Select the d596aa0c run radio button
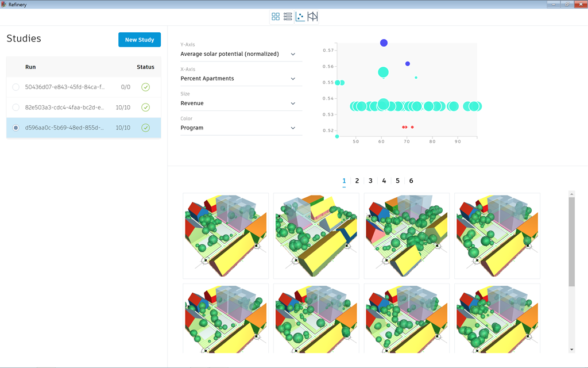The height and width of the screenshot is (368, 588). click(16, 128)
